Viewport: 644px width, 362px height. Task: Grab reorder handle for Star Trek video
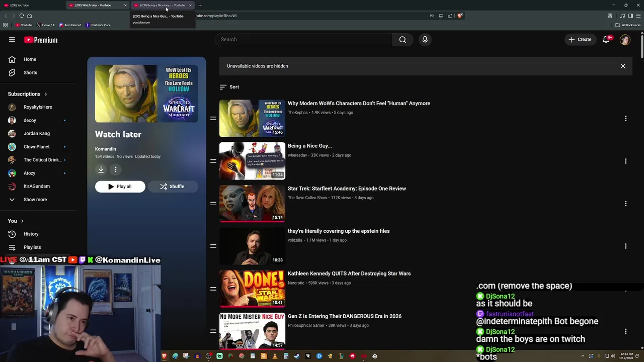(213, 204)
